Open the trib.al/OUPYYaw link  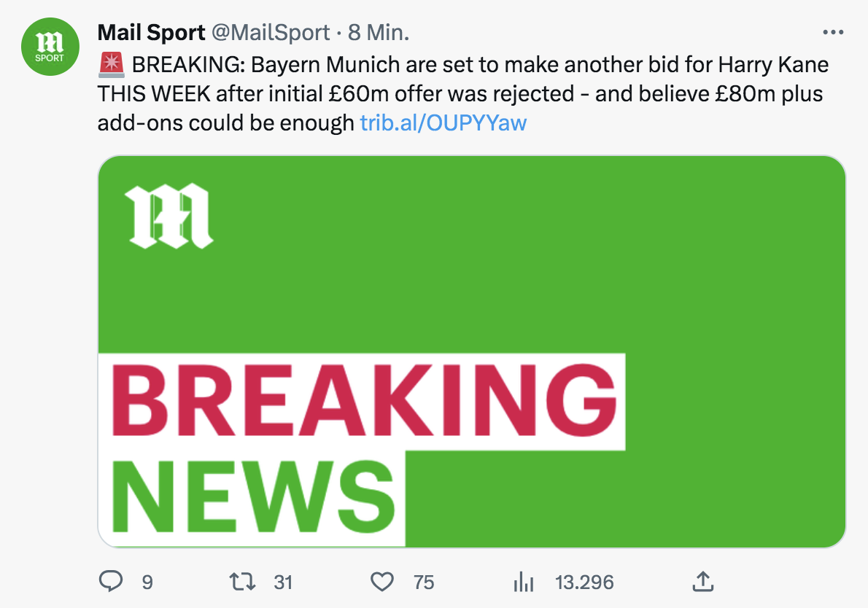(443, 122)
